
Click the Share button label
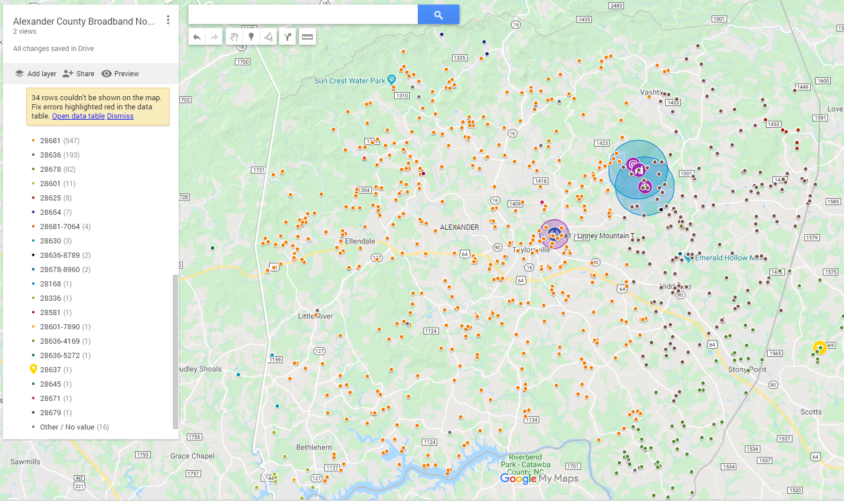tap(85, 74)
